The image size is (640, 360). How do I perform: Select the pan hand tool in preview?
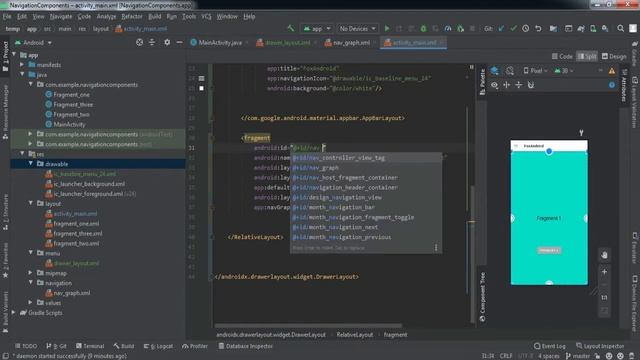(604, 255)
